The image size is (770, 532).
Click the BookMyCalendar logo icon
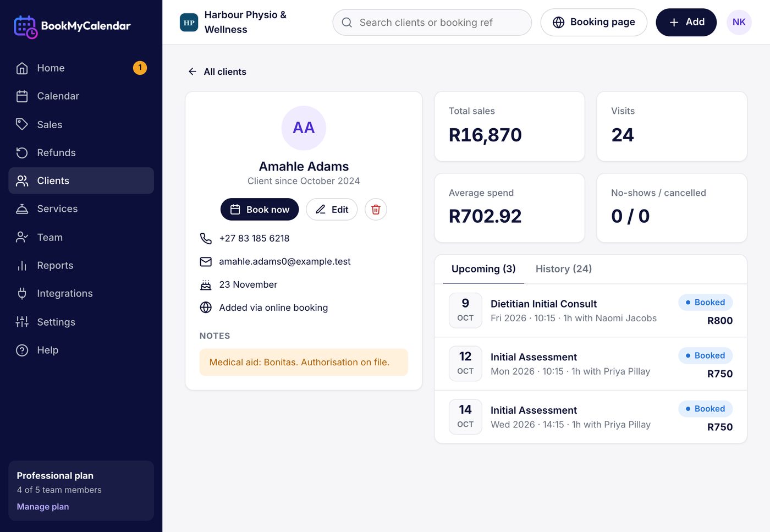tap(25, 26)
